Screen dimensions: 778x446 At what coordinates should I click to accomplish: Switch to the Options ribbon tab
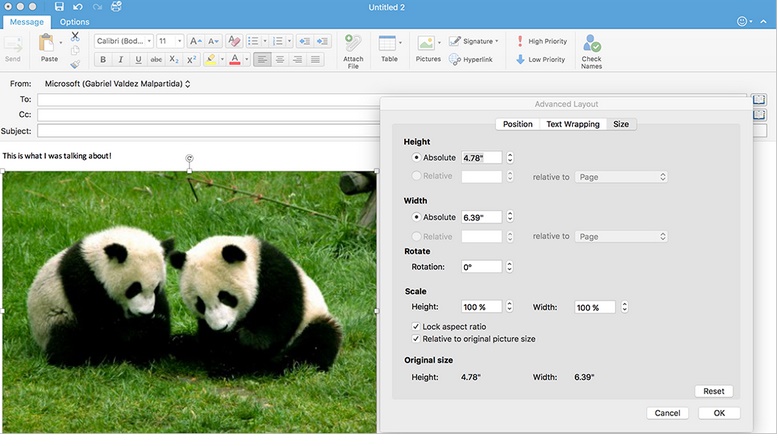pos(74,22)
